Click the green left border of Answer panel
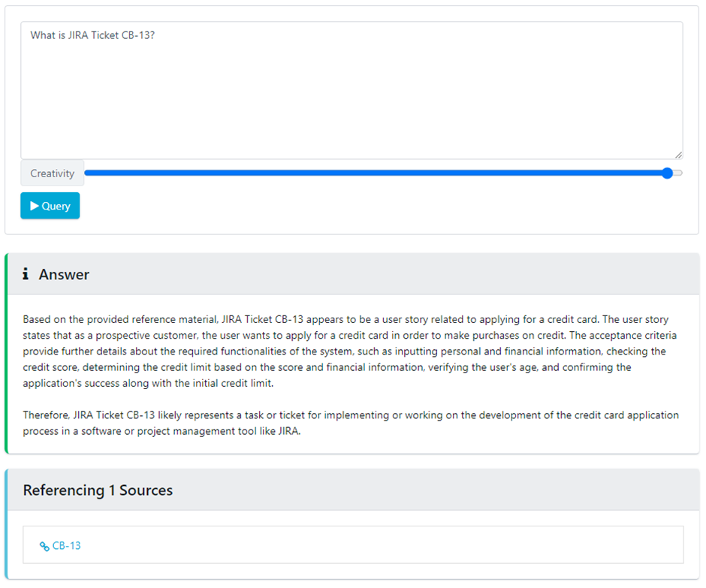Screen dimensions: 706x588 coord(7,353)
